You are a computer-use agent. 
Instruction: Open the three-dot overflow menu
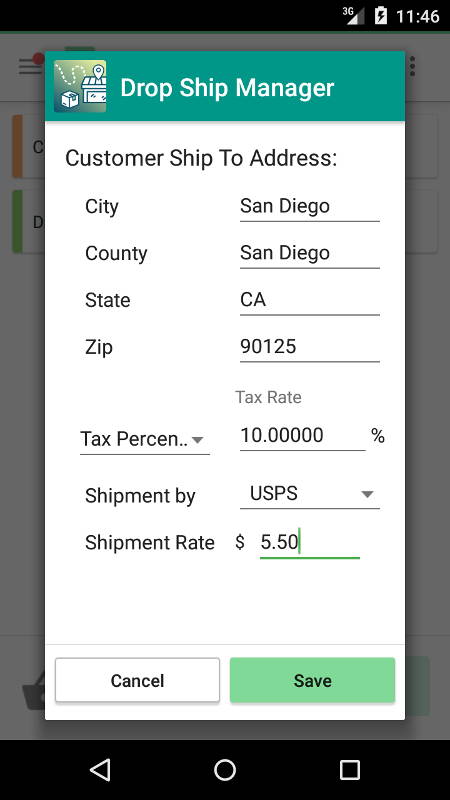[x=412, y=66]
